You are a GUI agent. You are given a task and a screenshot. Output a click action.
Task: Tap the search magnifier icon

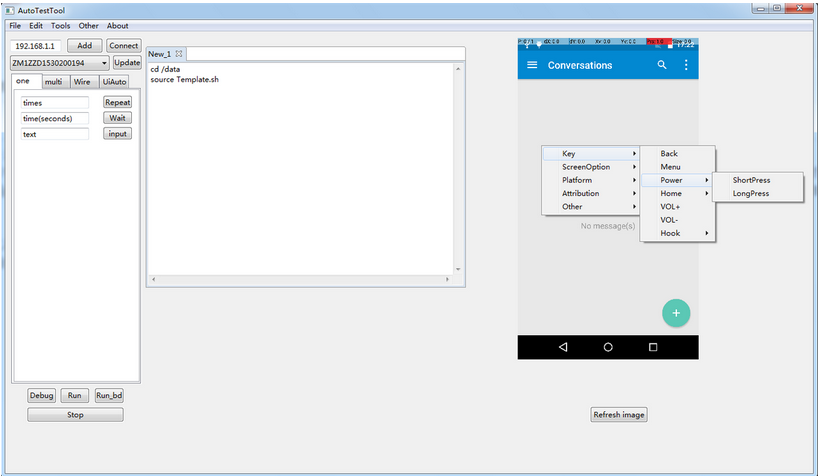[661, 65]
